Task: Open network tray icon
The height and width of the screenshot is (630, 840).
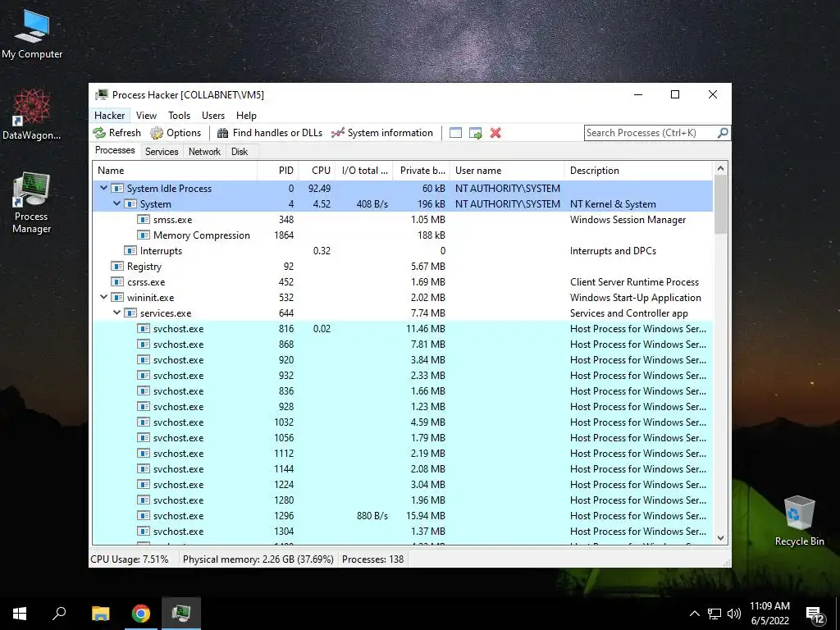Action: point(714,614)
